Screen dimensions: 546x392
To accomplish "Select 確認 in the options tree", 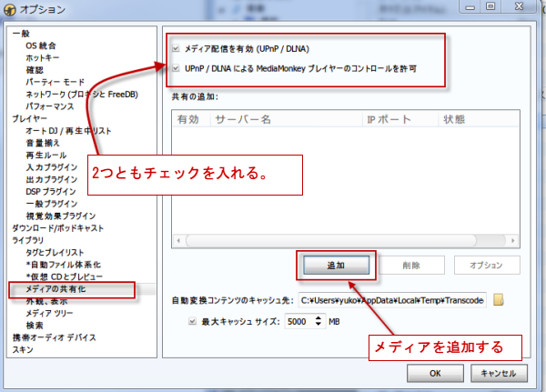I will click(35, 70).
